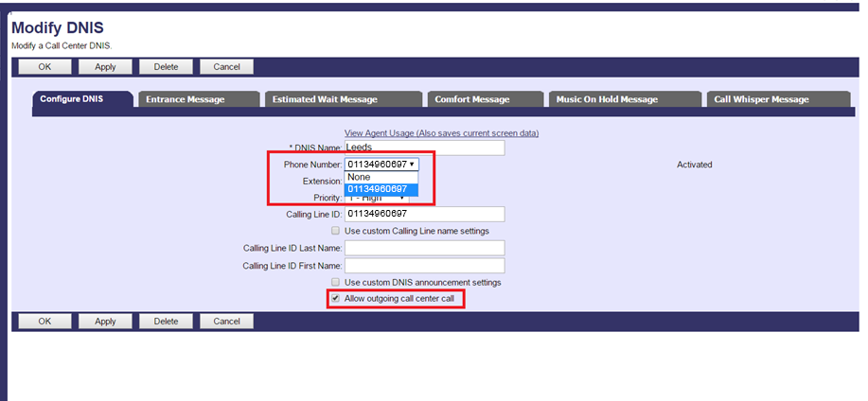Click the Modify DNIS page heading
This screenshot has height=401, width=868.
click(x=58, y=27)
